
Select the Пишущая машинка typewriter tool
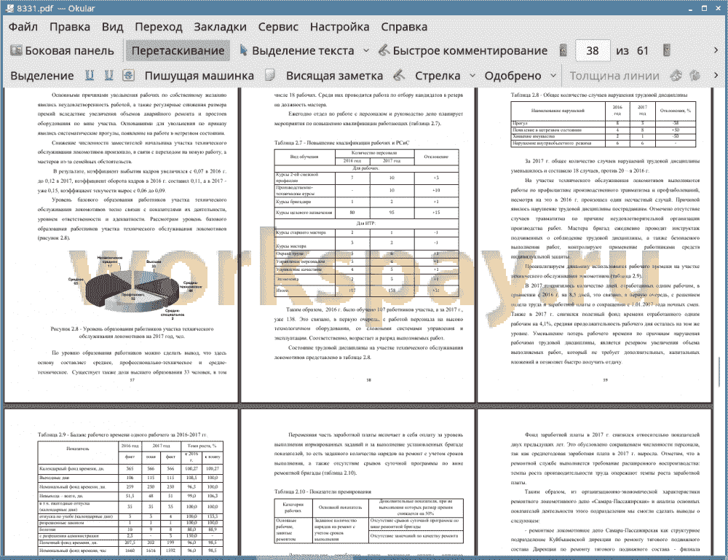(199, 76)
